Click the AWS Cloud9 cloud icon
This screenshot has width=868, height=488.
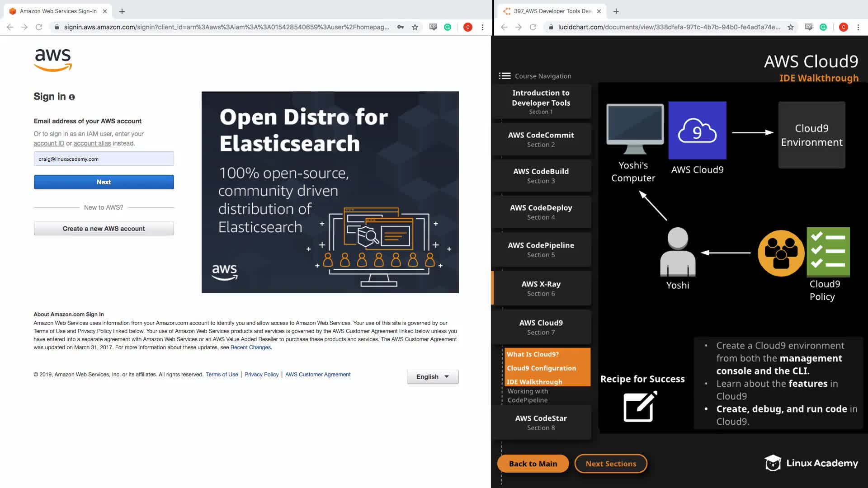point(697,131)
